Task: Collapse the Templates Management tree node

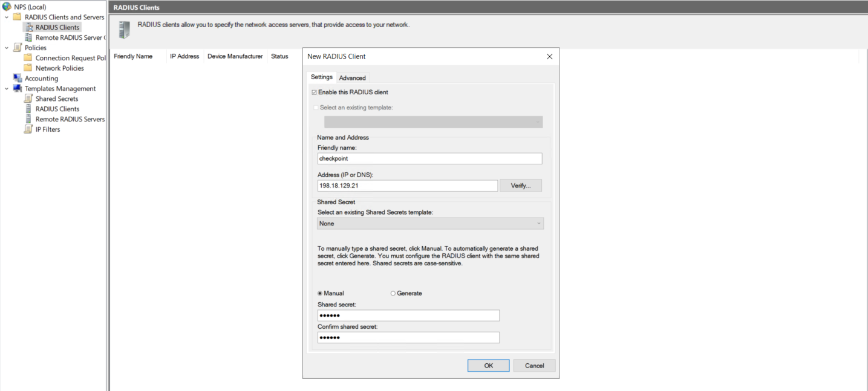Action: tap(6, 89)
